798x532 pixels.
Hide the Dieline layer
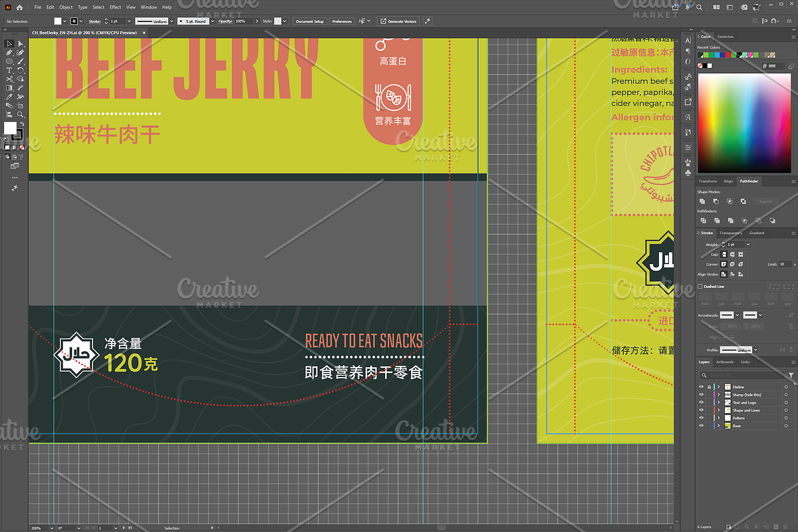coord(701,386)
